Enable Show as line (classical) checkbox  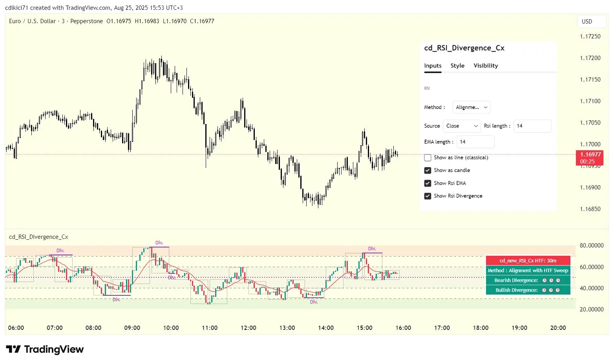[x=428, y=158]
